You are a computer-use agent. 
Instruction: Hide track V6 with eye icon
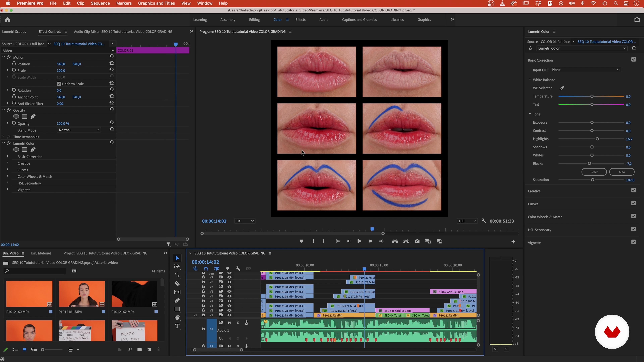(229, 292)
